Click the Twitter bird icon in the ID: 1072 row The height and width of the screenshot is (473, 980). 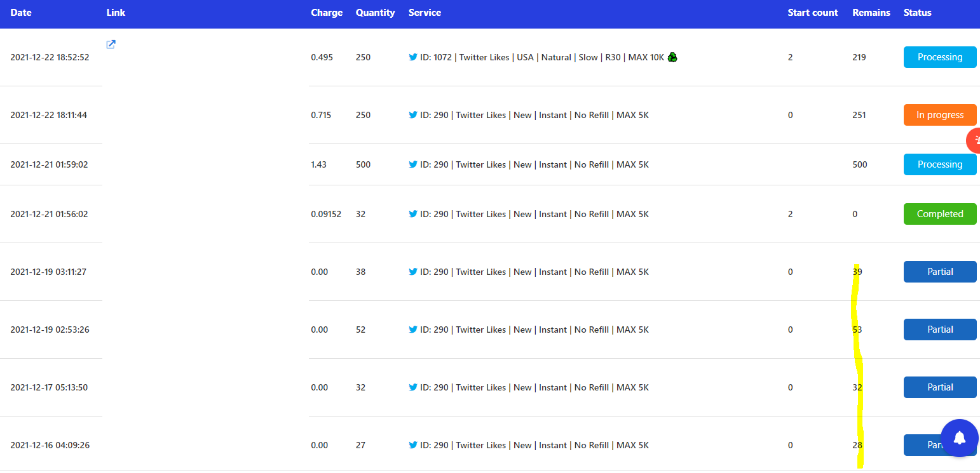(413, 57)
